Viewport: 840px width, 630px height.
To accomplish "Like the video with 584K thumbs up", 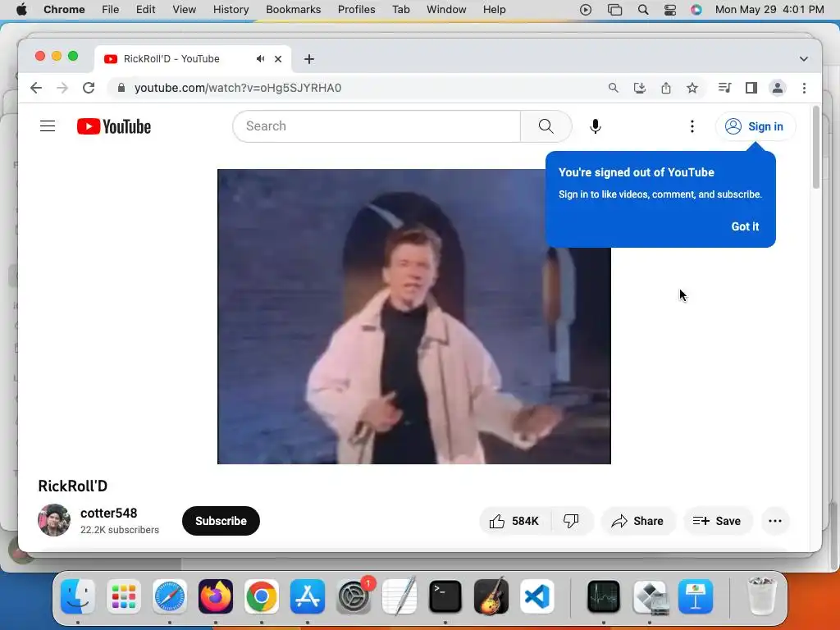I will point(514,521).
